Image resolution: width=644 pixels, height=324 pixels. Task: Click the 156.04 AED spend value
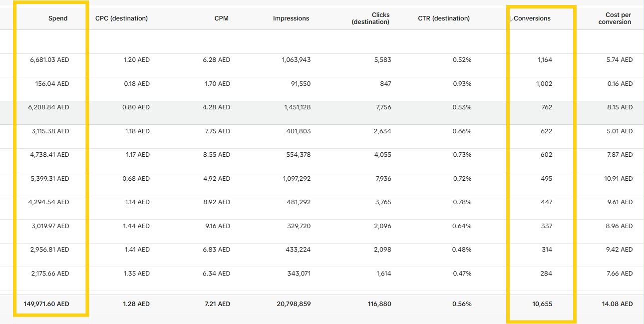52,84
